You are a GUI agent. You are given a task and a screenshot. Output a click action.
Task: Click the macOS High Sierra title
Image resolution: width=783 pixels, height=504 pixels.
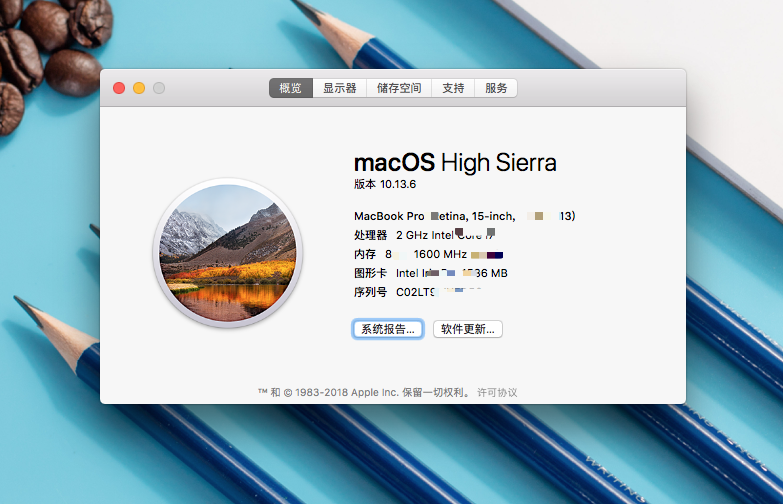point(455,163)
